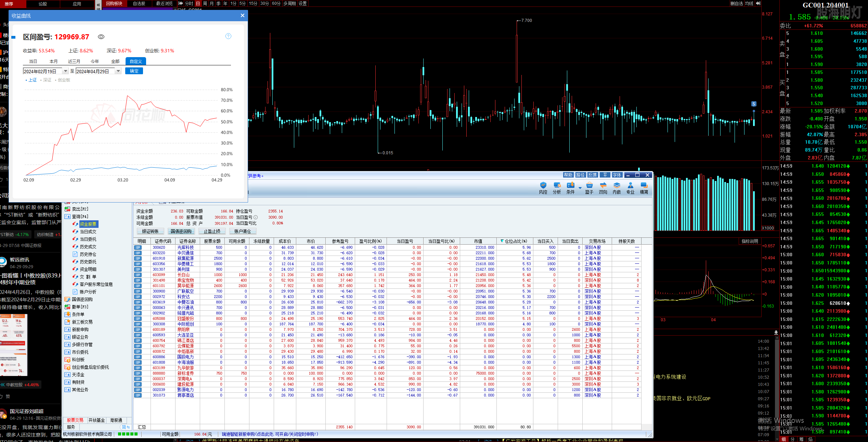Click 字体 font button in title bar
868x442 pixels.
click(x=617, y=175)
